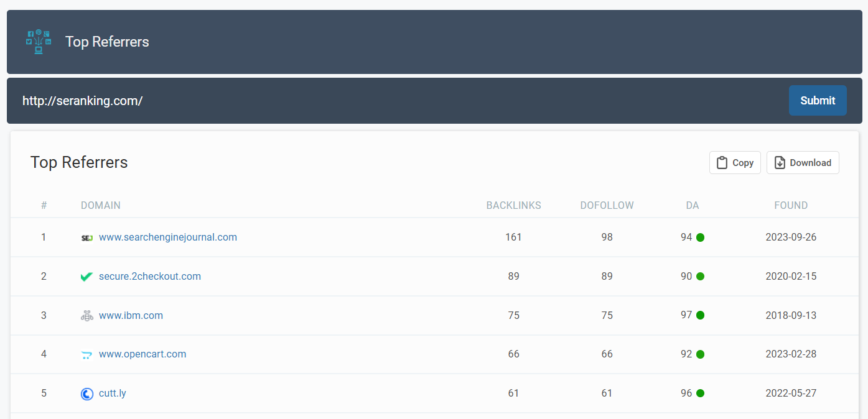Open the cutt.ly domain link
The height and width of the screenshot is (419, 868).
pyautogui.click(x=113, y=394)
